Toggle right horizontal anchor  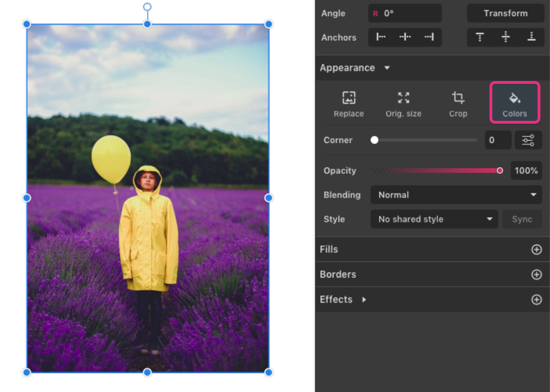tap(429, 37)
